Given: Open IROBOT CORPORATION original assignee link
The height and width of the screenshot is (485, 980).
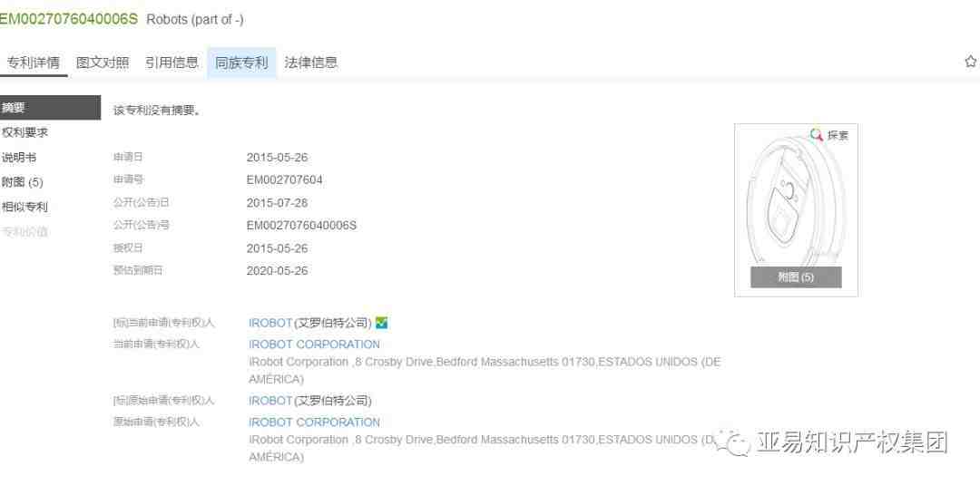Looking at the screenshot, I should pyautogui.click(x=314, y=422).
